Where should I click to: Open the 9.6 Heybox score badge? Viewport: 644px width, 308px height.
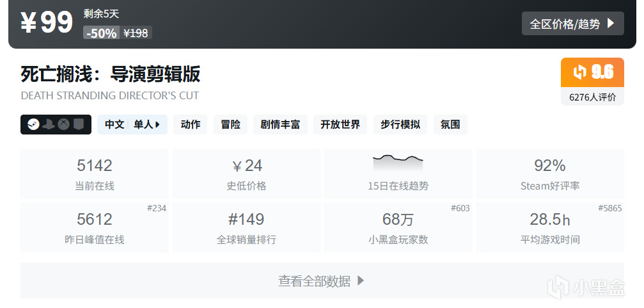[x=592, y=72]
